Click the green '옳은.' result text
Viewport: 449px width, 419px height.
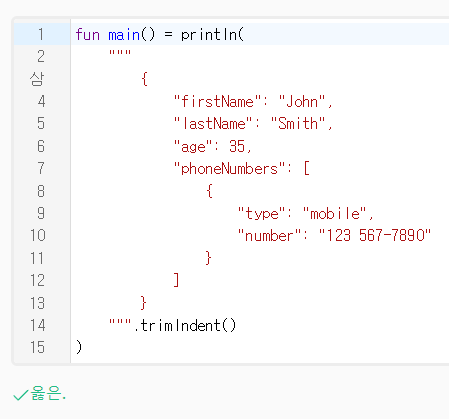[x=48, y=393]
